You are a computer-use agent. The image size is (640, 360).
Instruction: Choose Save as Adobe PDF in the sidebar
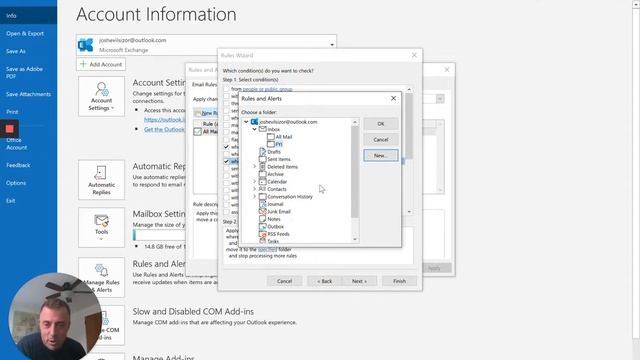(29, 72)
